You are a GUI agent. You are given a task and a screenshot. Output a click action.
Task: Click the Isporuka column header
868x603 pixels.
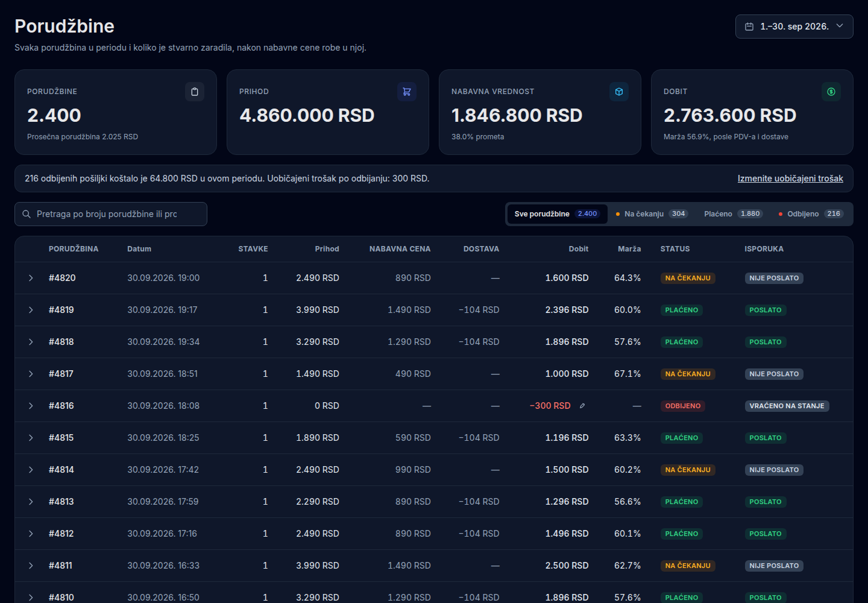[764, 249]
